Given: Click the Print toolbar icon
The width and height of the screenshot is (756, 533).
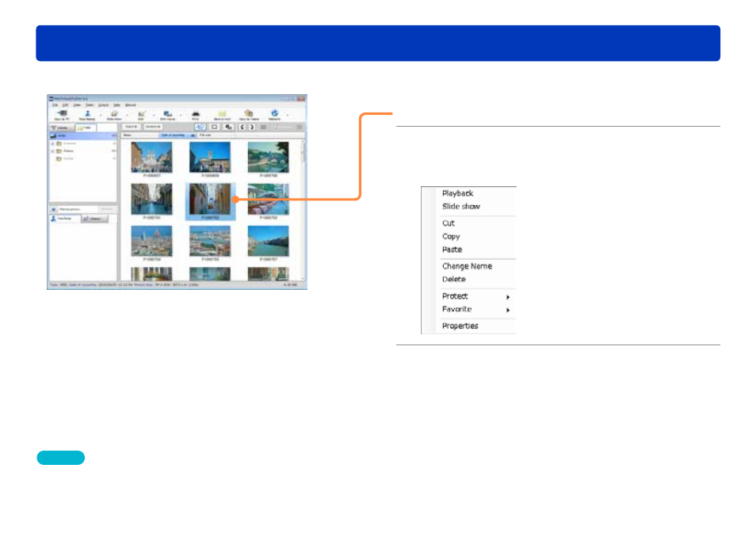Looking at the screenshot, I should click(195, 115).
